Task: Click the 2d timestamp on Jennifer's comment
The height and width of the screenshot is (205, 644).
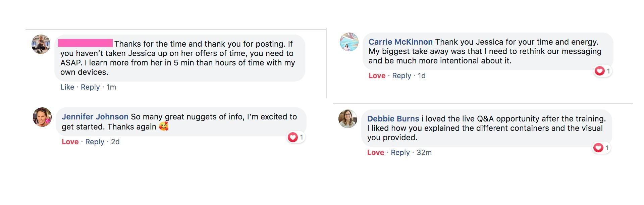Action: 115,142
